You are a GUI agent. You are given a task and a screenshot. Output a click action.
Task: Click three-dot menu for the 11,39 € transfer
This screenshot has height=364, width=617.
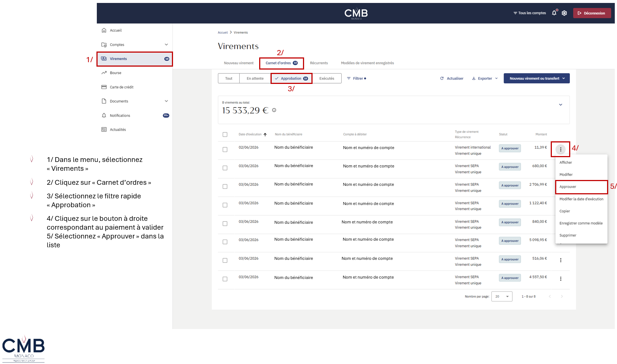coord(561,149)
